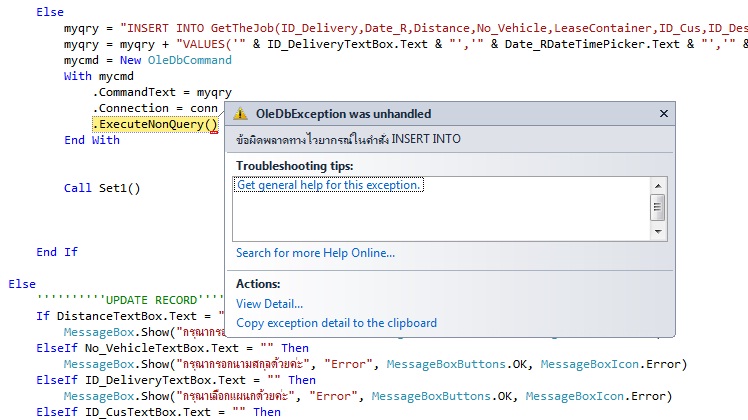Copy exception detail to the clipboard

coord(336,323)
